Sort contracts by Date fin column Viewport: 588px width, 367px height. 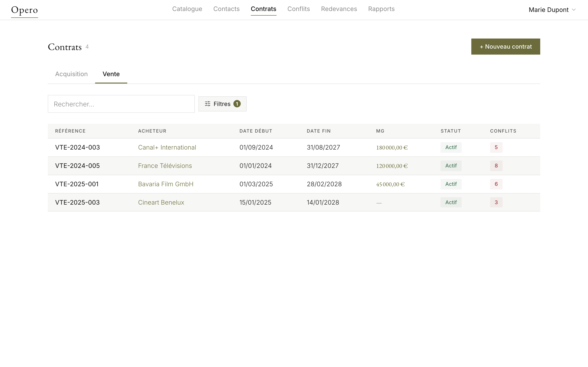[x=319, y=131]
